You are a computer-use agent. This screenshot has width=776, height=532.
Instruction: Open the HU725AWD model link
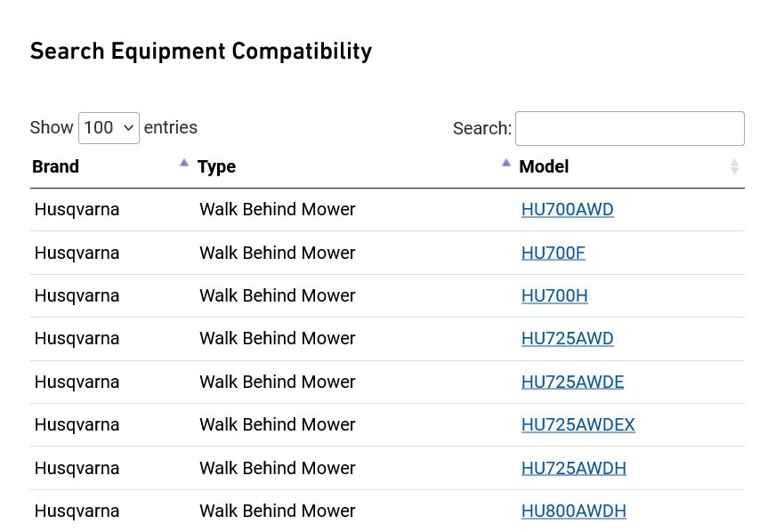pyautogui.click(x=567, y=338)
